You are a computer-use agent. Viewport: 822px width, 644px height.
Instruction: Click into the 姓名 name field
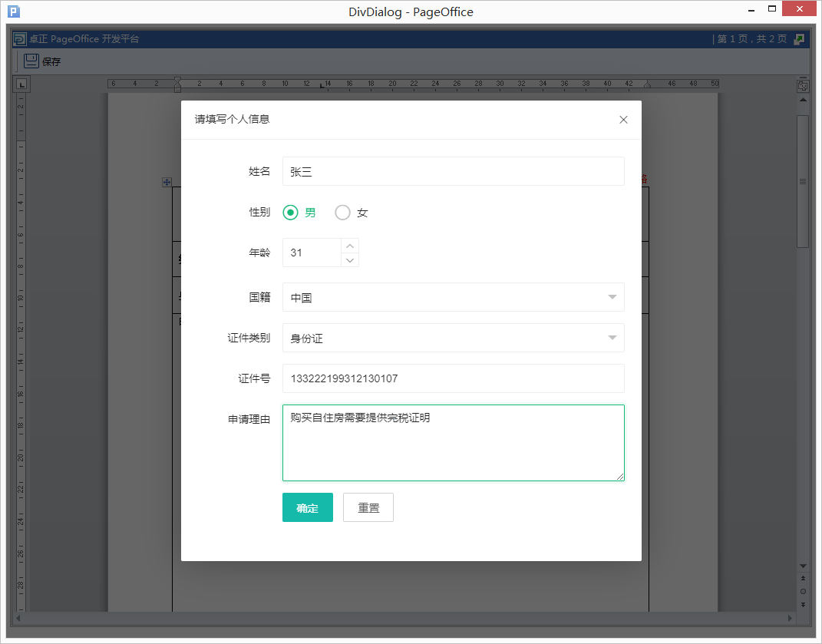click(x=454, y=171)
